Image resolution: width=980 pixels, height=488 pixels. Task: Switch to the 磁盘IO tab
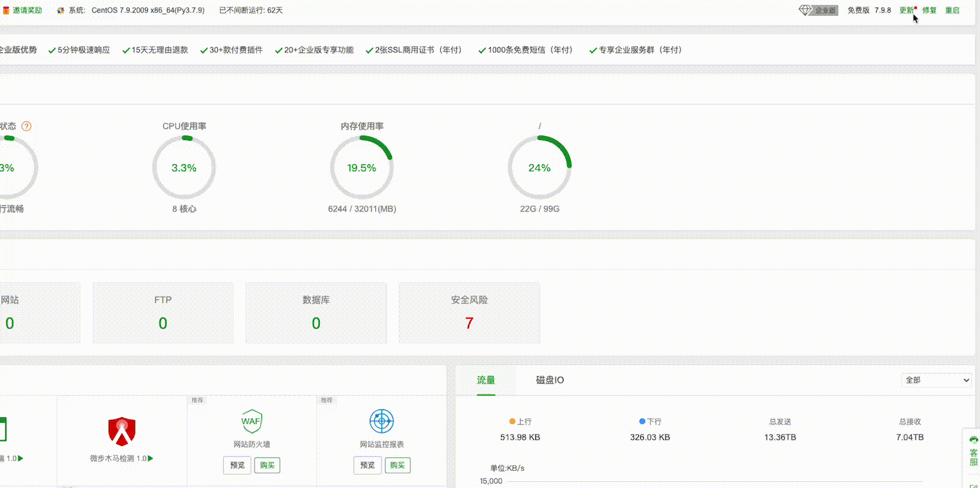coord(550,380)
